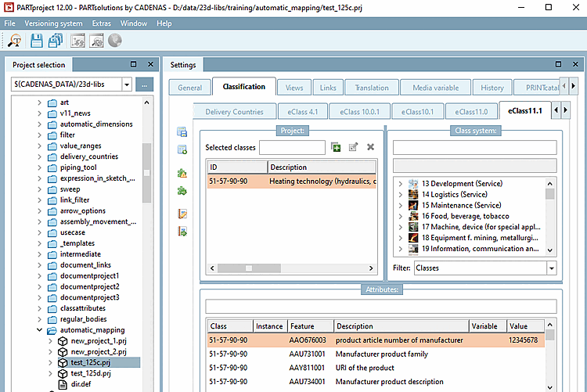Click the save all projects toolbar icon

click(x=56, y=41)
